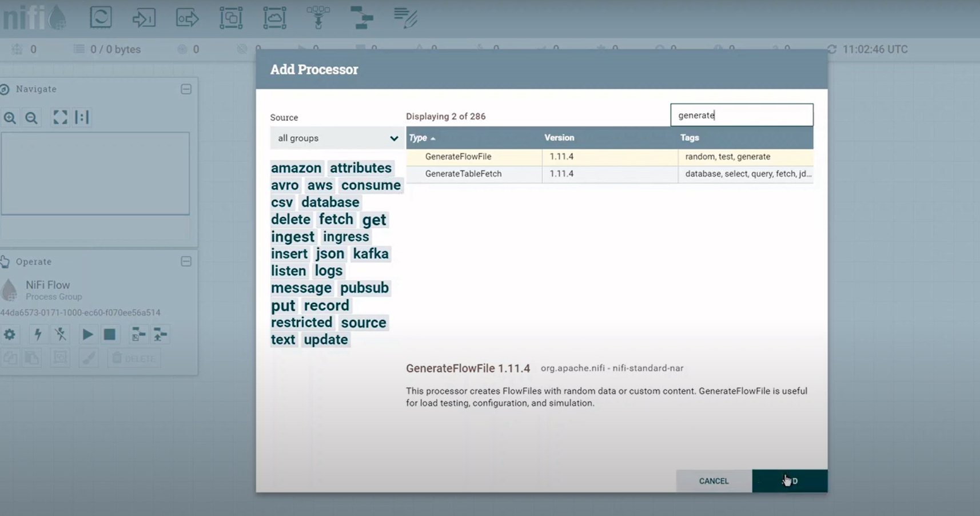980x516 pixels.
Task: Filter by the avro tag
Action: pos(285,185)
